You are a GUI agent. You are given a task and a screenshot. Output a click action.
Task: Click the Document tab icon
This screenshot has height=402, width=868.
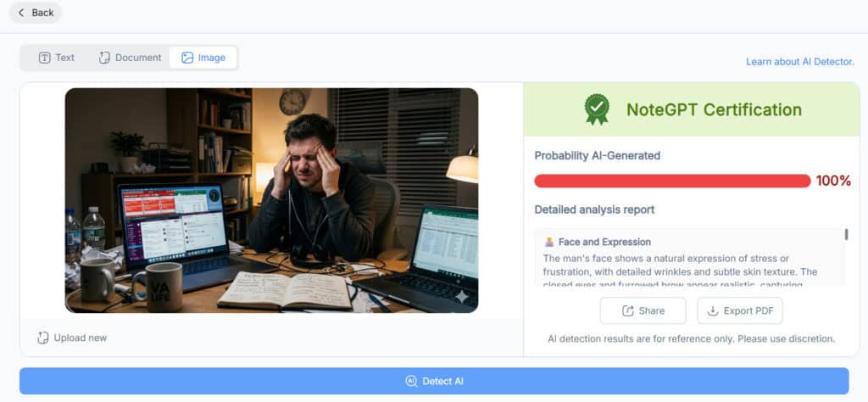(x=104, y=58)
